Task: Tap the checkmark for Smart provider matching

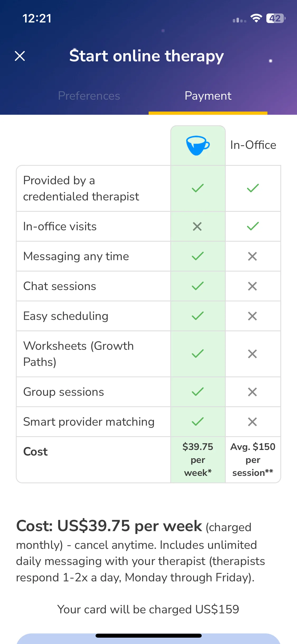Action: [x=198, y=422]
